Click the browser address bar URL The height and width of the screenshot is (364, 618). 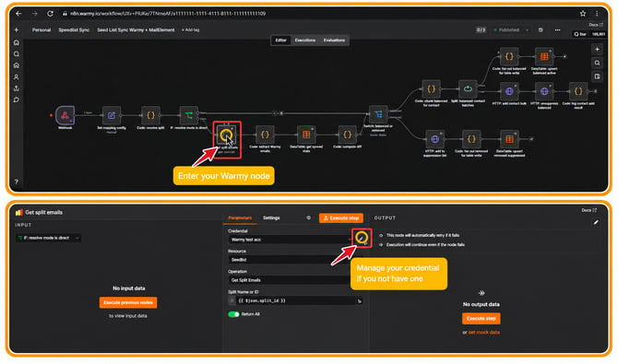click(168, 14)
